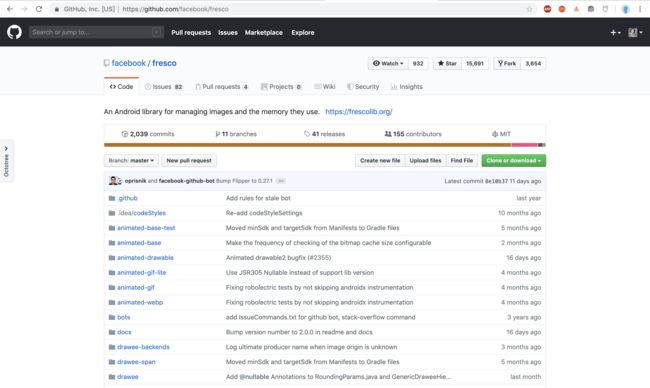Open the Watch notifications dropdown
Image resolution: width=650 pixels, height=388 pixels.
[388, 63]
